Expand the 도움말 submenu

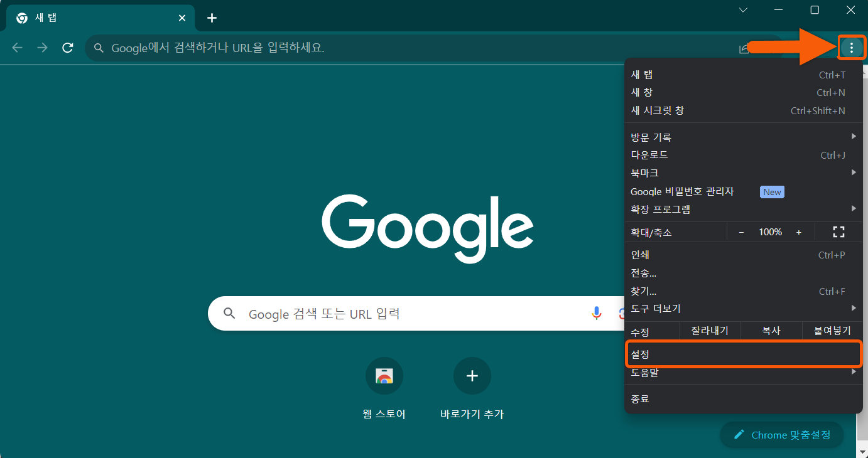(x=744, y=373)
